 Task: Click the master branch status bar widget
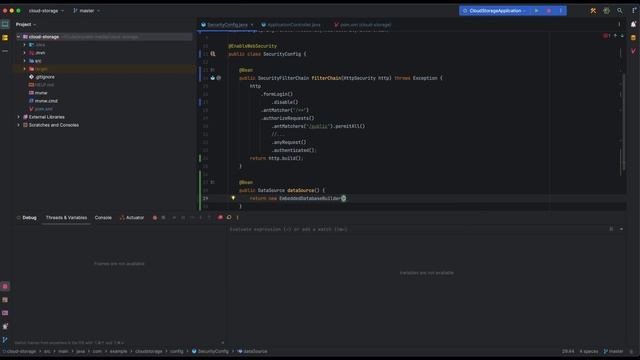click(x=613, y=351)
